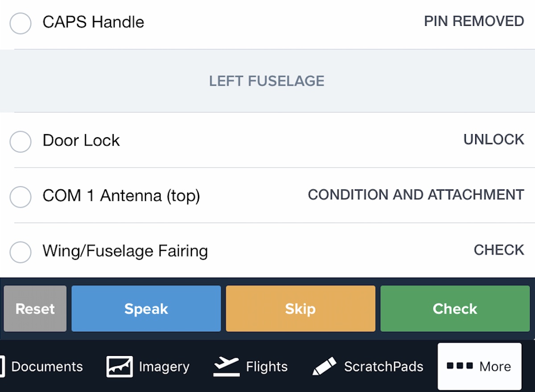
Task: Mark CAPS Handle item as checked
Action: click(21, 23)
